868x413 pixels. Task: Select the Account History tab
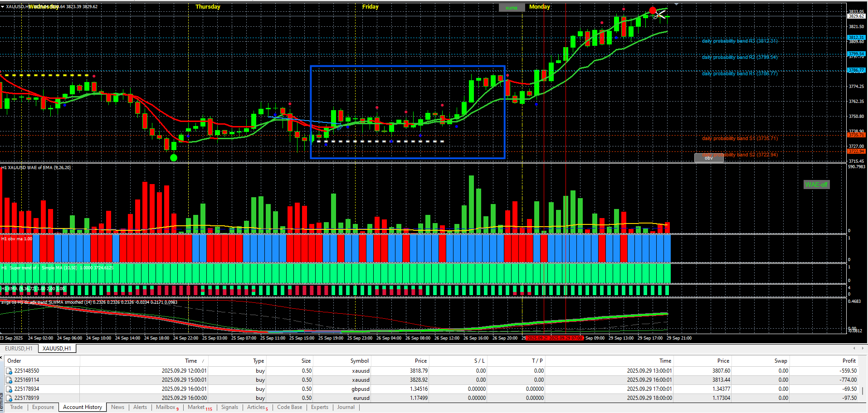pyautogui.click(x=83, y=407)
